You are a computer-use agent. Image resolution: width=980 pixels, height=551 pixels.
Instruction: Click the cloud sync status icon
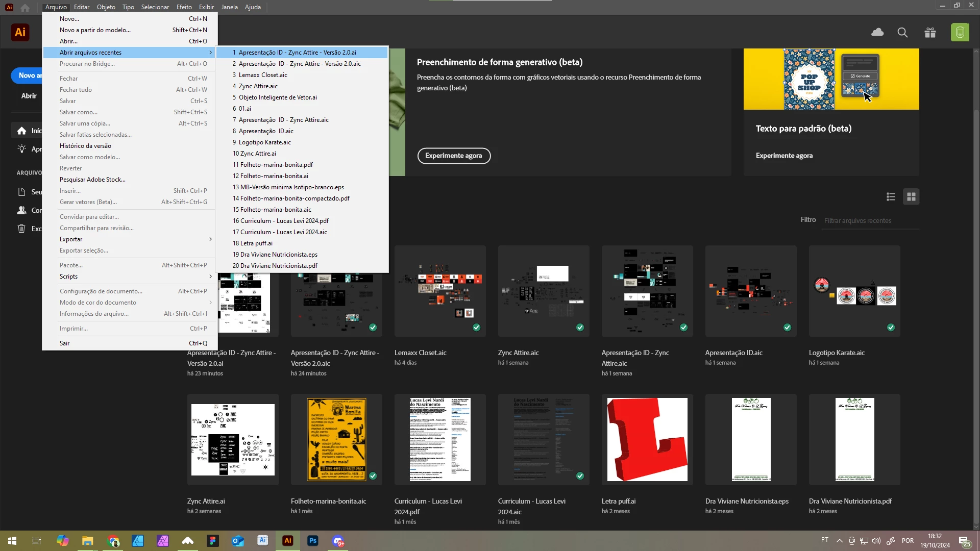(x=877, y=33)
